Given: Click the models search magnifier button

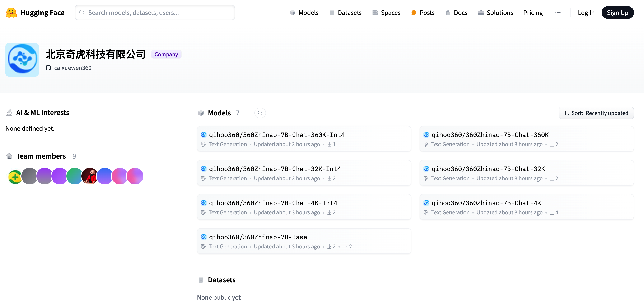Looking at the screenshot, I should pos(260,113).
